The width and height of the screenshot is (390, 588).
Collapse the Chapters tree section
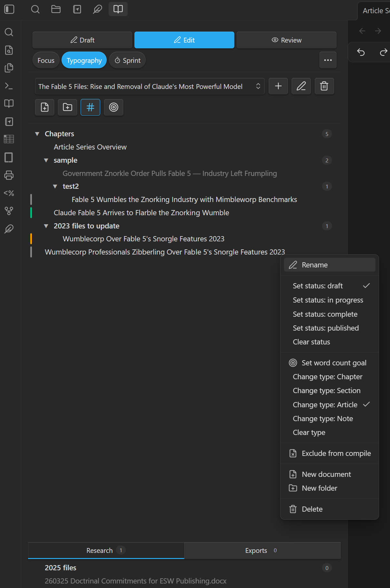(x=37, y=134)
